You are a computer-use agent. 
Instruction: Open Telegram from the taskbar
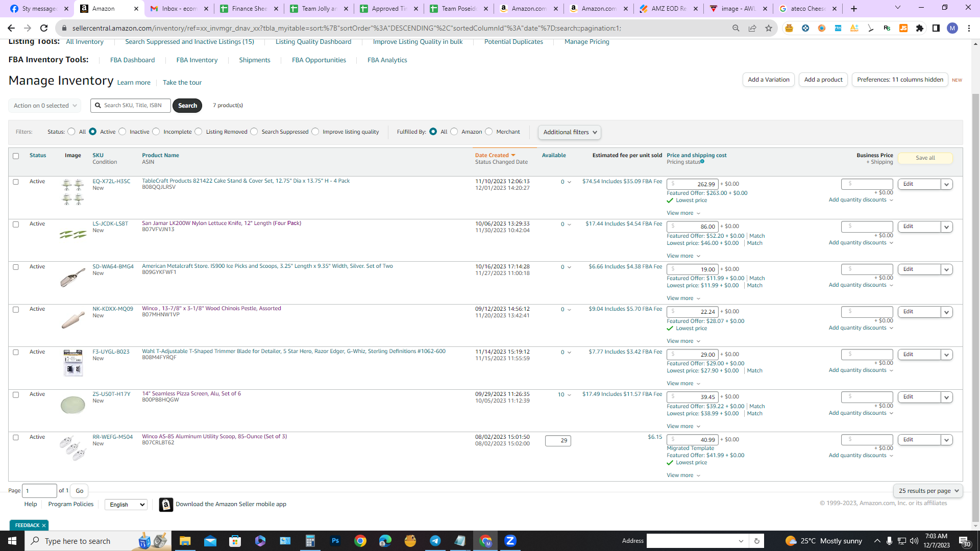[435, 541]
